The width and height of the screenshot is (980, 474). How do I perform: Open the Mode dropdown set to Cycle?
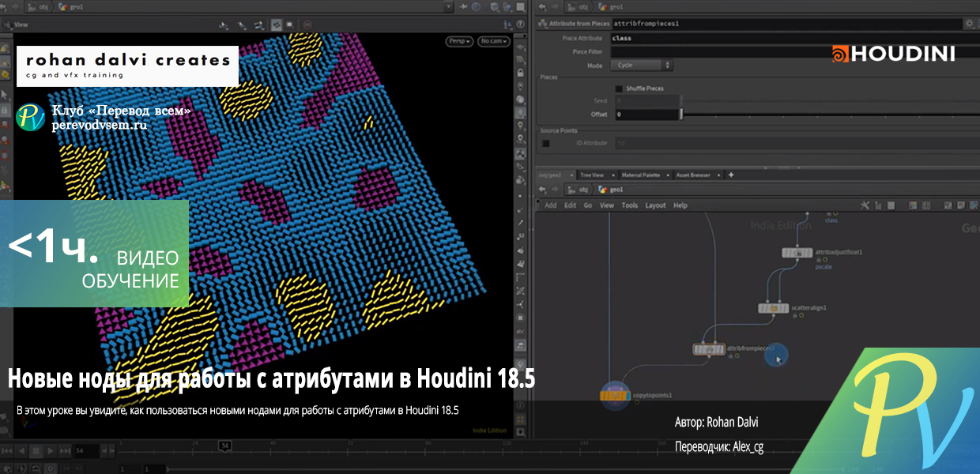tap(643, 66)
